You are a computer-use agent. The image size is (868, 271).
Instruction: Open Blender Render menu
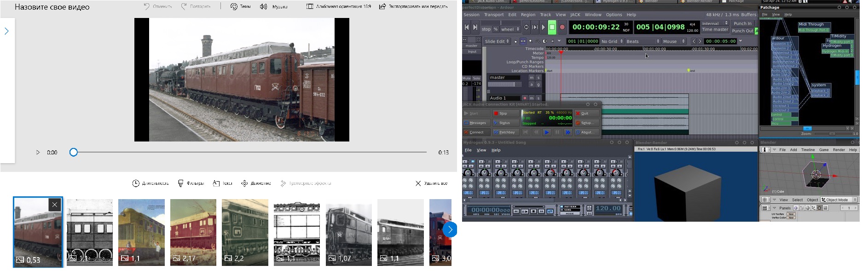point(839,150)
